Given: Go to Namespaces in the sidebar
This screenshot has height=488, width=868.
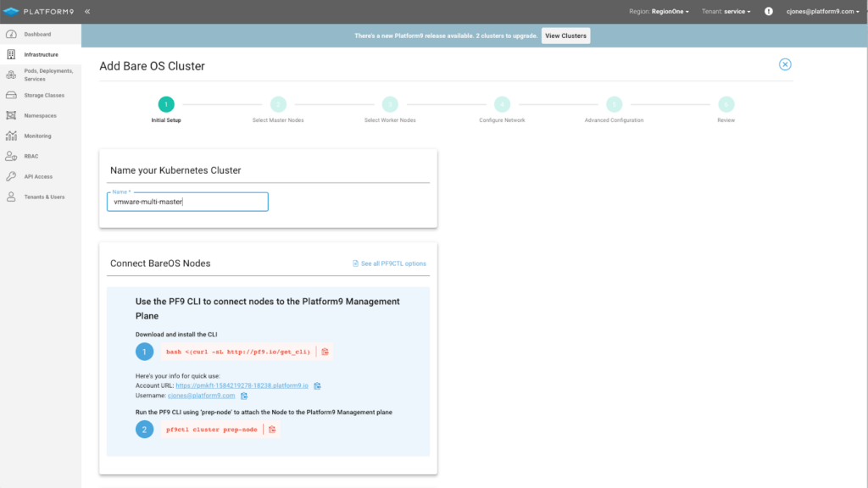Looking at the screenshot, I should (41, 115).
